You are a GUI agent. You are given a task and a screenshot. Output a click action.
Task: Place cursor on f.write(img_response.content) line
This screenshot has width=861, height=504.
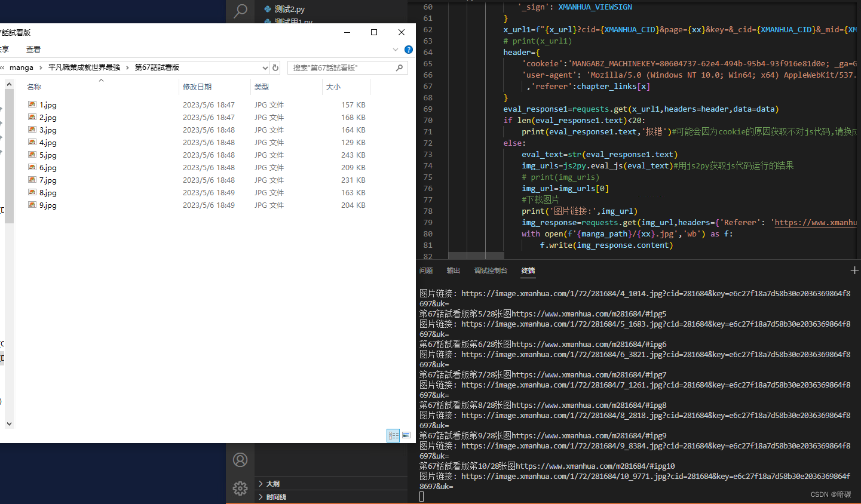pyautogui.click(x=606, y=245)
